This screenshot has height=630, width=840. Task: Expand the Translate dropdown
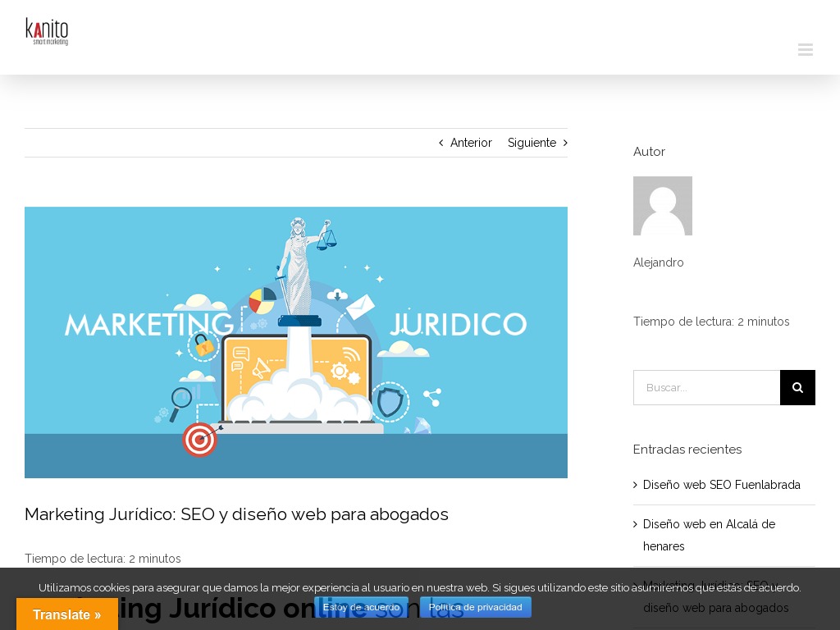67,614
